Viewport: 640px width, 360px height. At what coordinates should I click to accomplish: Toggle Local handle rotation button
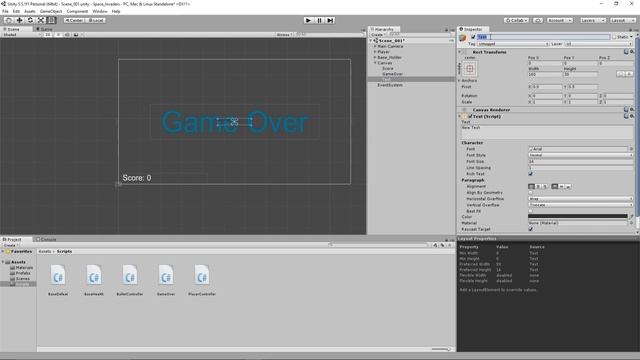[x=96, y=20]
